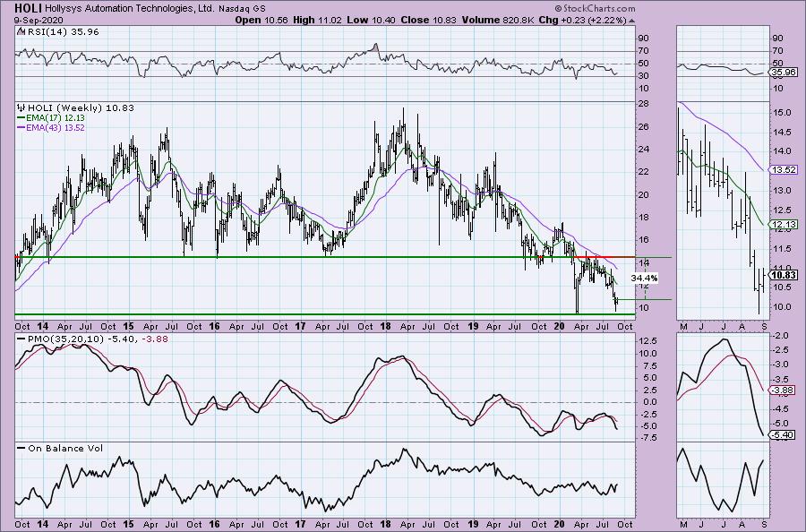Click the Chg +0.23 (+2.22%) value
This screenshot has width=806, height=532.
pos(583,20)
